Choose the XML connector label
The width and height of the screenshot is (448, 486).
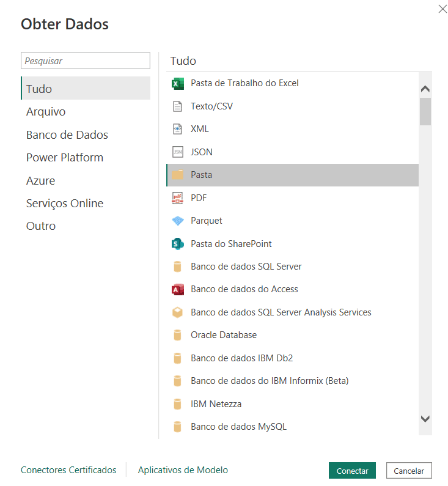199,129
